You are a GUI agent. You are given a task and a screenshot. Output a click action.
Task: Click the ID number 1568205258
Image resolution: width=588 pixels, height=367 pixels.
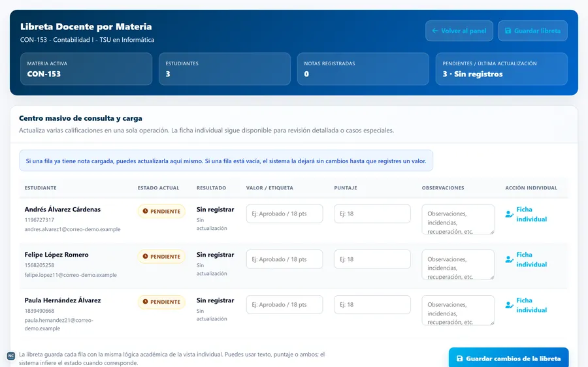(x=39, y=265)
